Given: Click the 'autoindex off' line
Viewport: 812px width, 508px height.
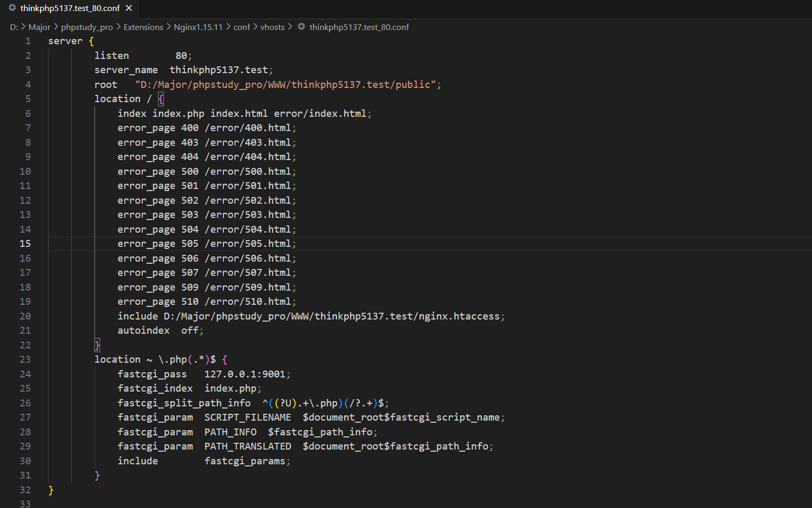Looking at the screenshot, I should coord(160,331).
